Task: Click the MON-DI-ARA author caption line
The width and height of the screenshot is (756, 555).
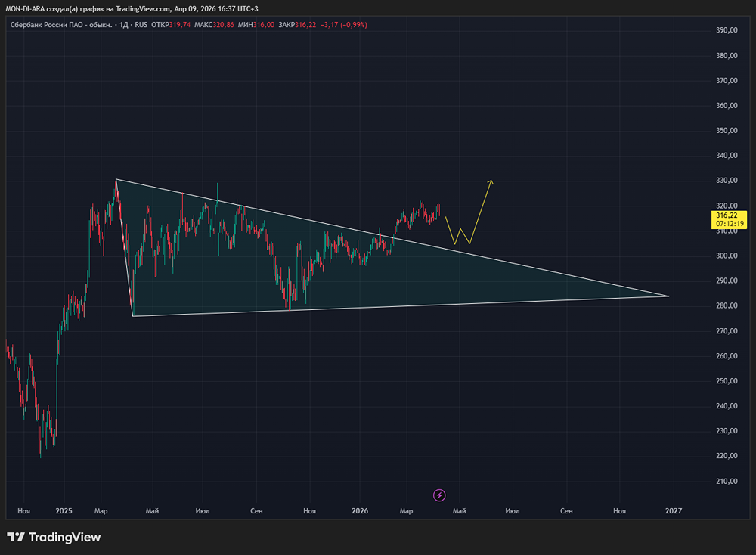Action: pyautogui.click(x=132, y=8)
